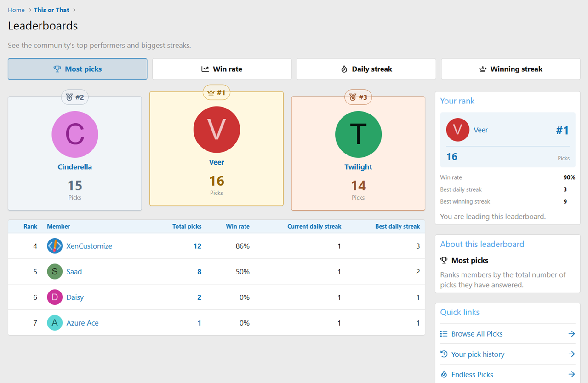Open Veer's name link under podium avatar
Viewport: 588px width, 383px height.
[217, 162]
